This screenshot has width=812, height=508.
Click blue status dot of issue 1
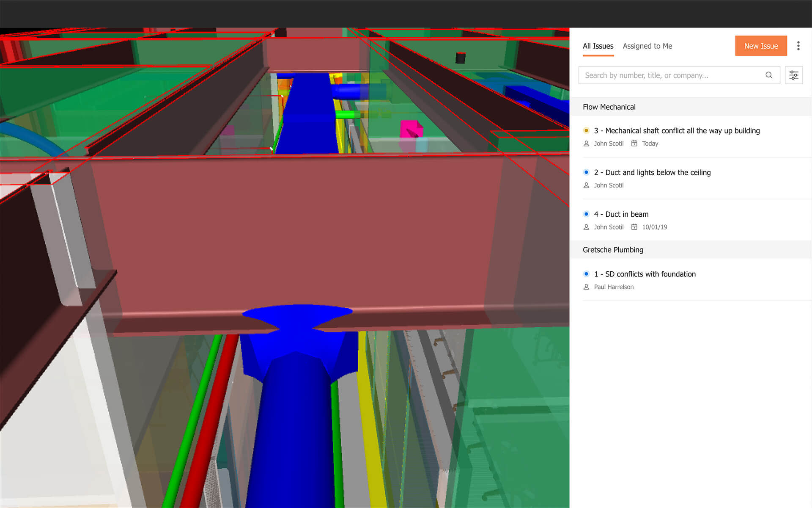pyautogui.click(x=586, y=274)
